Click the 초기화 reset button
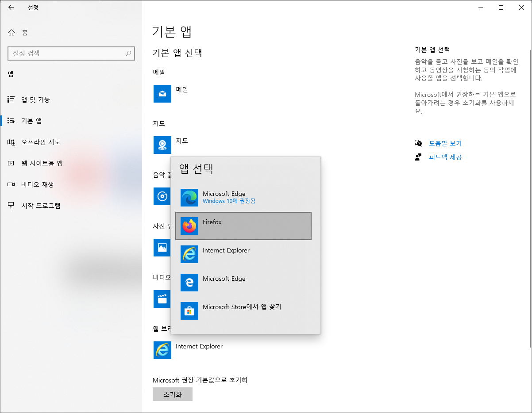 (173, 394)
